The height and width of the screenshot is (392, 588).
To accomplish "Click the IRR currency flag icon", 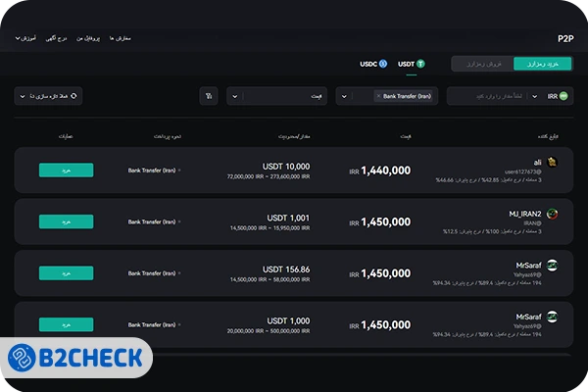I will point(565,96).
